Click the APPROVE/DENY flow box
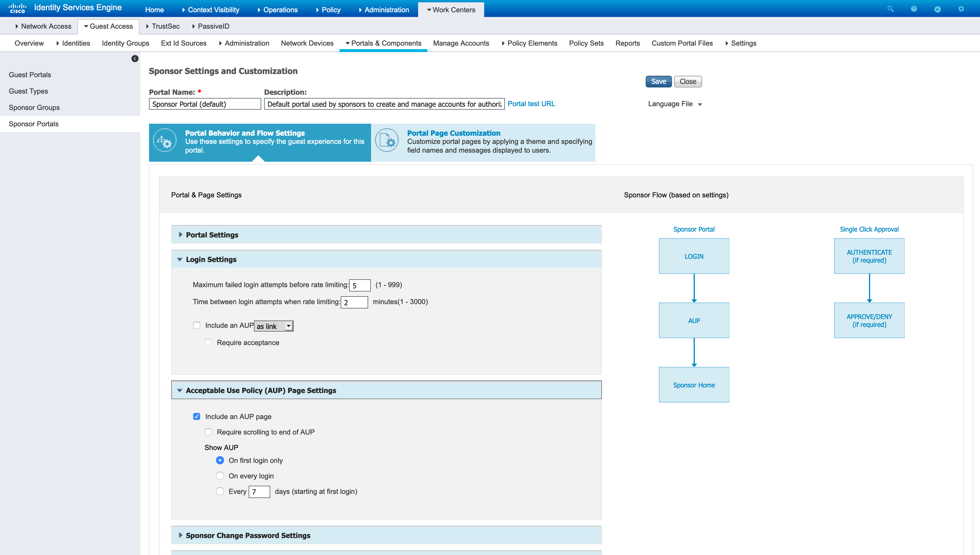The image size is (980, 555). [x=869, y=320]
